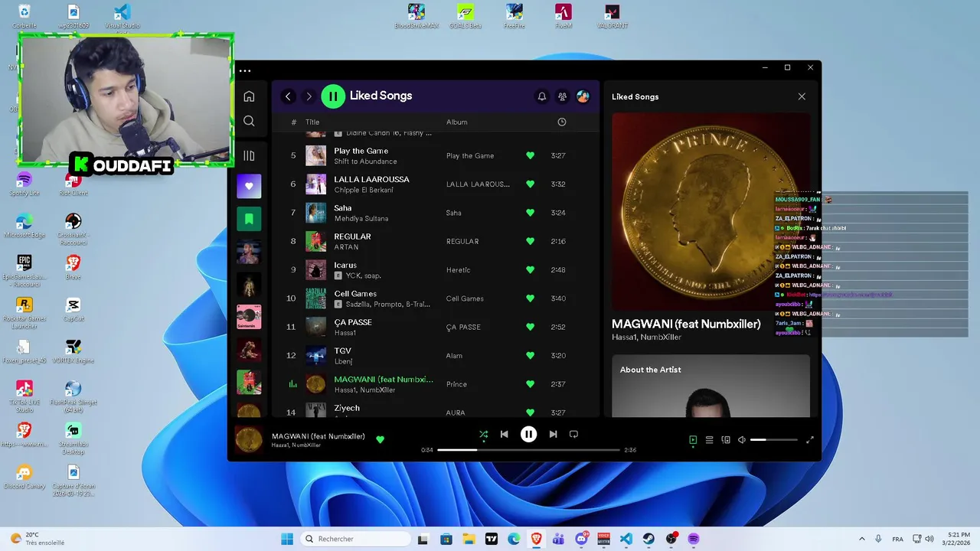Expand the system tray hidden icons chevron
The height and width of the screenshot is (551, 980).
point(861,539)
